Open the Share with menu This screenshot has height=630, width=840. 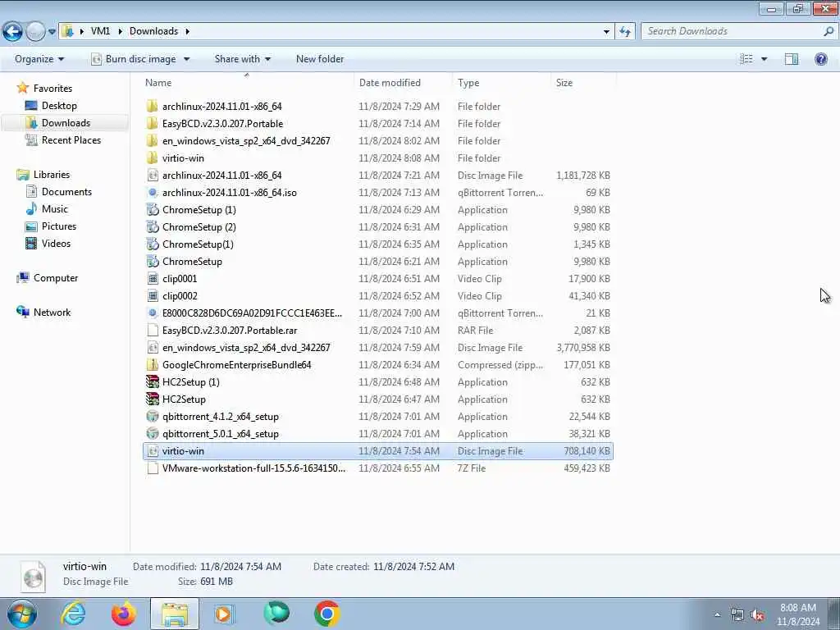tap(242, 59)
